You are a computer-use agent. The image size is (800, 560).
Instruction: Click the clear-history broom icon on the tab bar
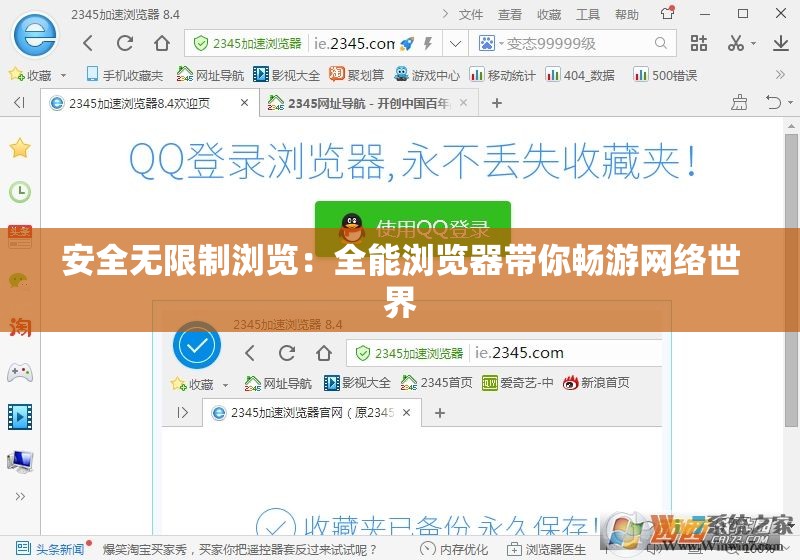tap(739, 103)
